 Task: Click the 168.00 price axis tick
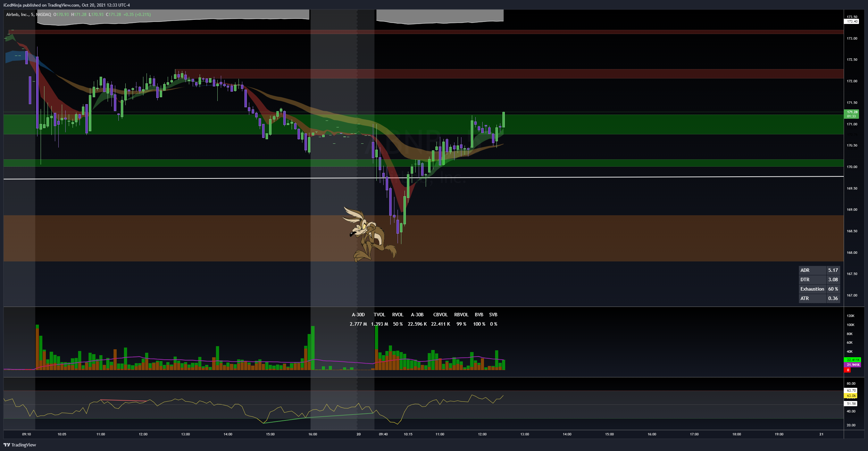click(x=852, y=253)
